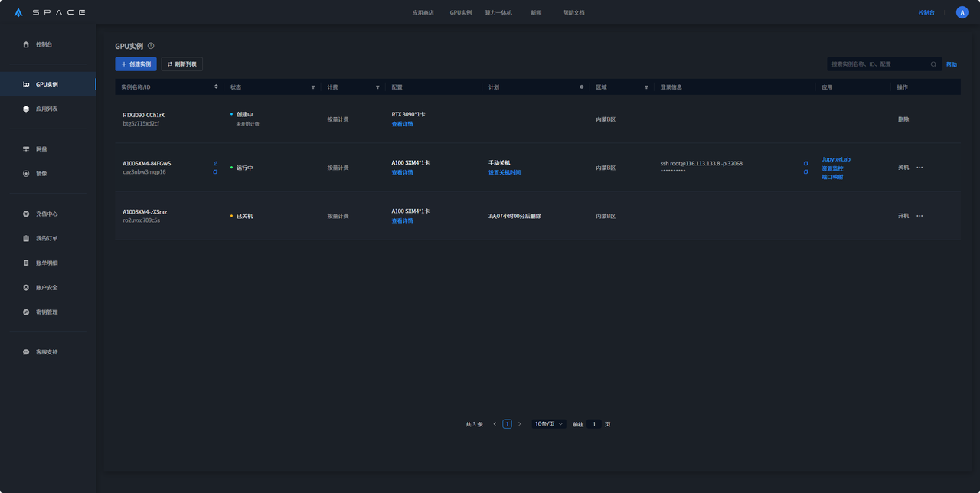Click the search magnifier icon
980x493 pixels.
pos(933,64)
